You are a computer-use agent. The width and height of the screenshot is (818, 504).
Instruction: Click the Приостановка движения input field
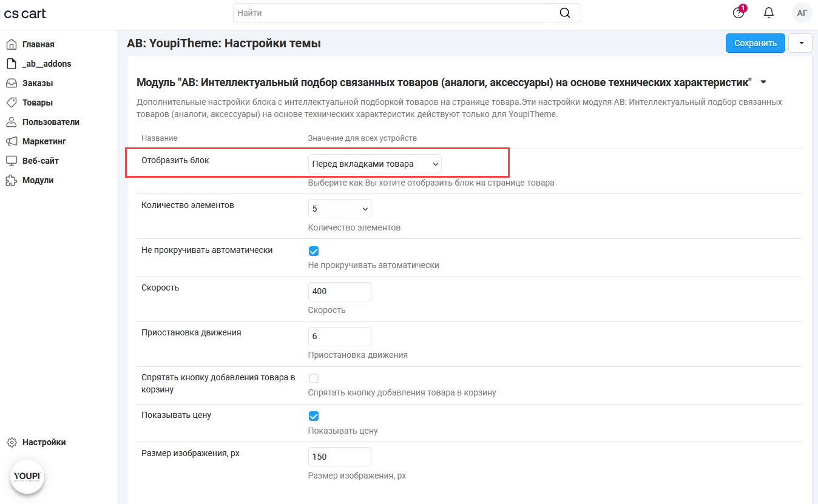(340, 336)
